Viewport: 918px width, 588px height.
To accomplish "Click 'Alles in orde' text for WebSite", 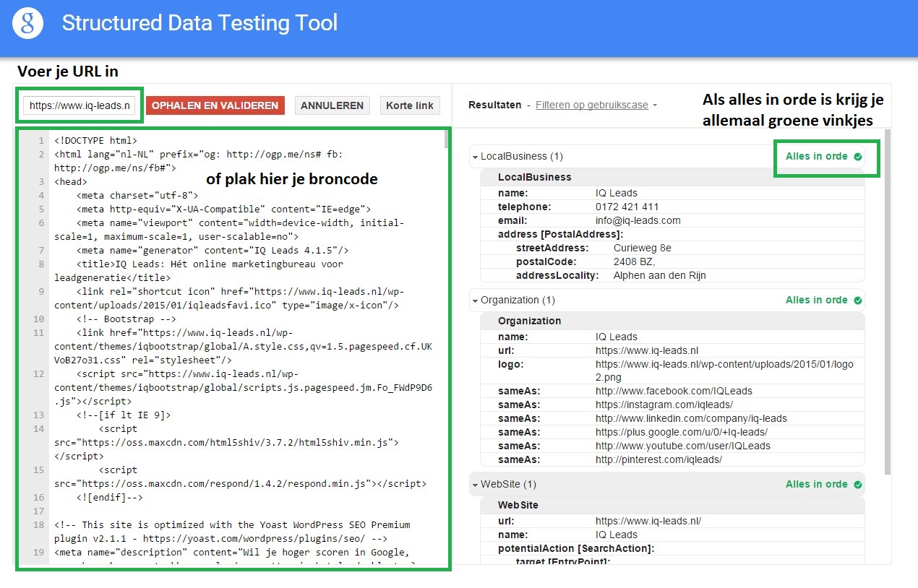I will [817, 484].
